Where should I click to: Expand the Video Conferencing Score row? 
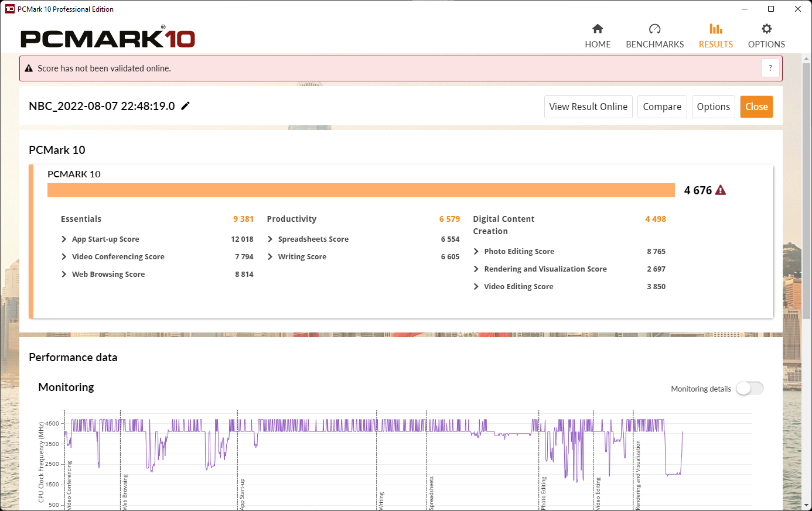(64, 257)
